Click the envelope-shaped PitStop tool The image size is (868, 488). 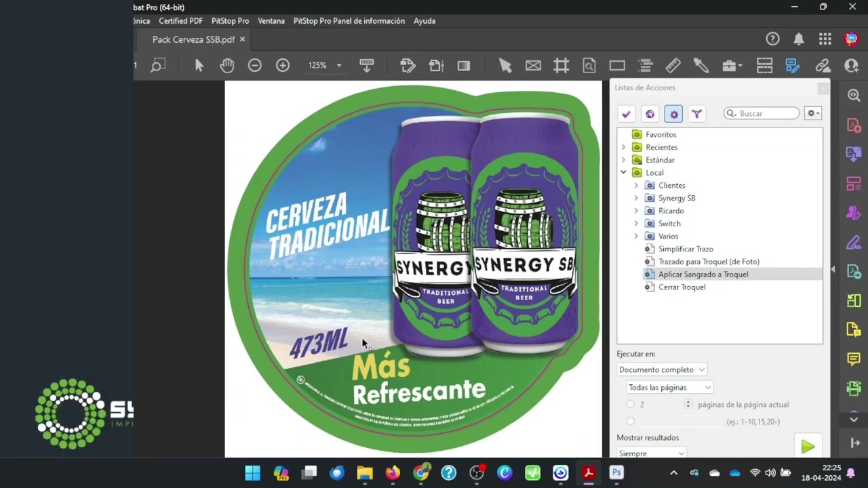click(533, 66)
